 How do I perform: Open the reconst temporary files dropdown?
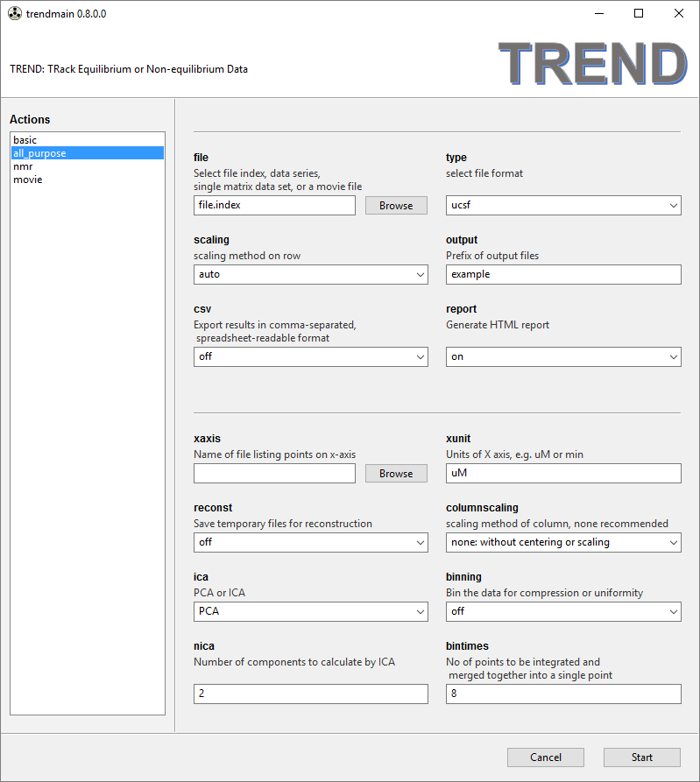pos(310,542)
